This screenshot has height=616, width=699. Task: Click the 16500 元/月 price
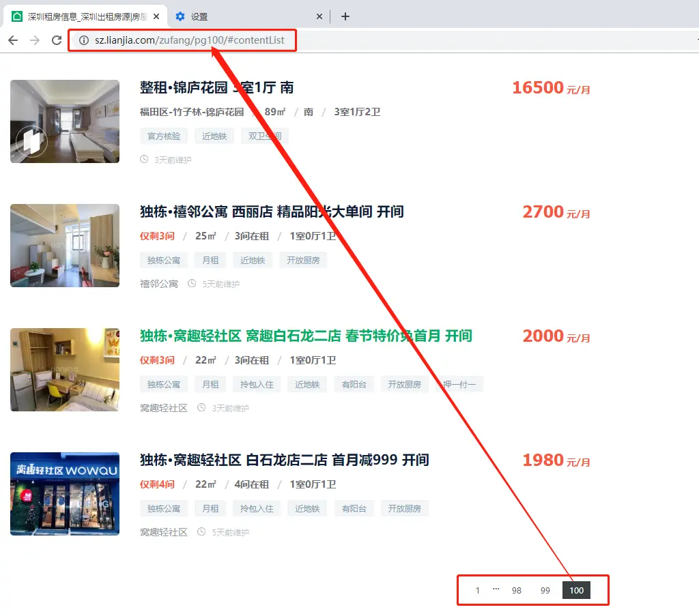551,88
